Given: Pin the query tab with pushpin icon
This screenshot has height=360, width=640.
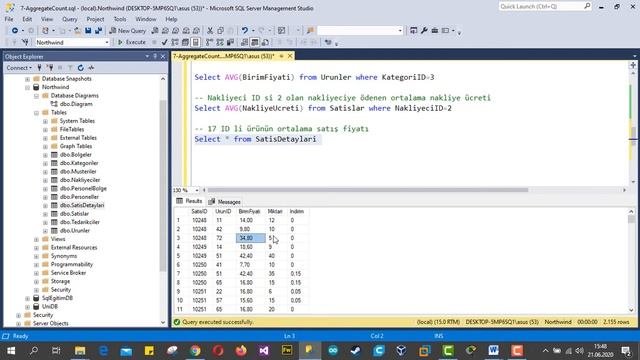Looking at the screenshot, I should pos(281,56).
